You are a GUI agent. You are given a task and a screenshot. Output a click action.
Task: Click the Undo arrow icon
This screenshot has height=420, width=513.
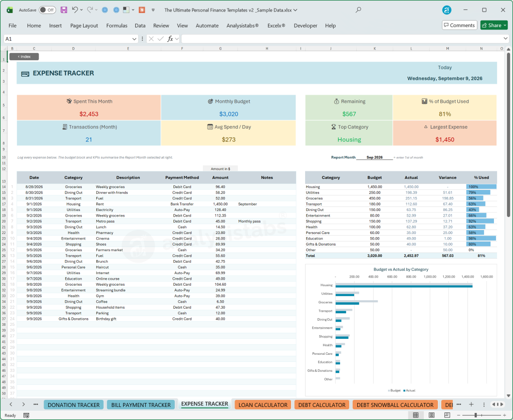[75, 10]
